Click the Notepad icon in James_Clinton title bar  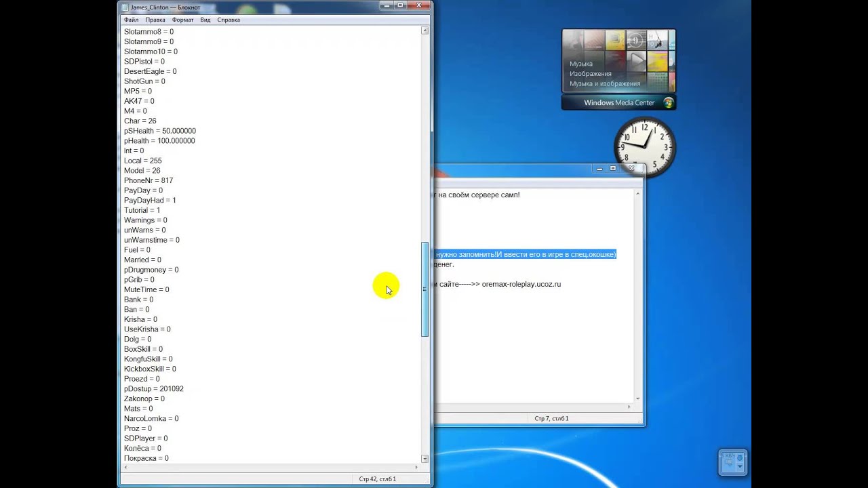[125, 7]
